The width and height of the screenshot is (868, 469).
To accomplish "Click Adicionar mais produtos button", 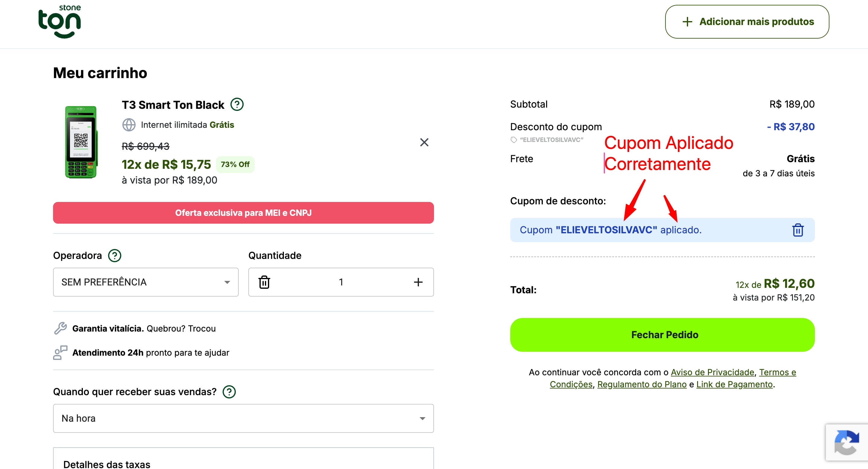I will point(747,22).
